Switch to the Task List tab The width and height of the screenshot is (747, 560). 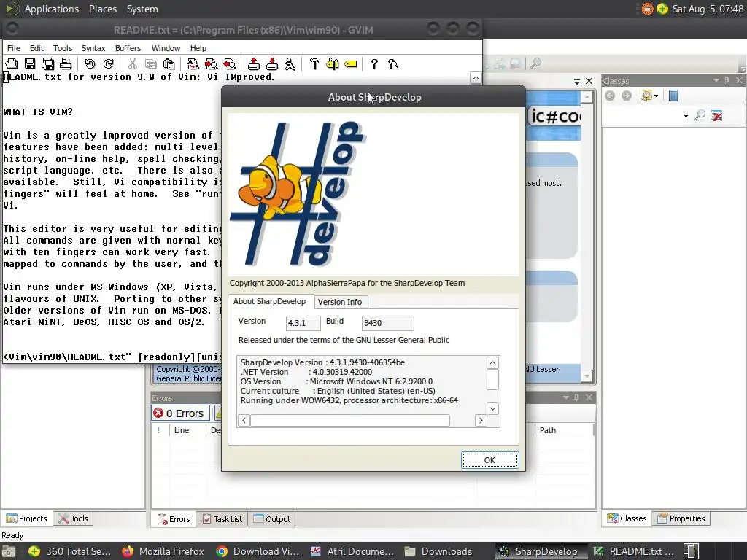222,519
